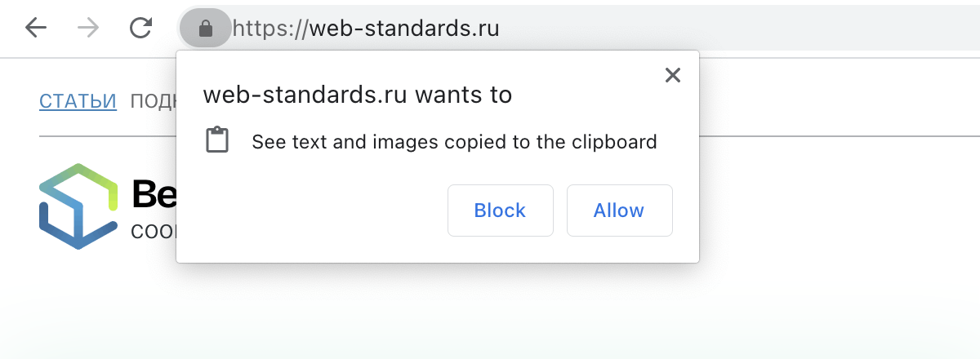Block clipboard access for web-standards.ru

coord(500,211)
